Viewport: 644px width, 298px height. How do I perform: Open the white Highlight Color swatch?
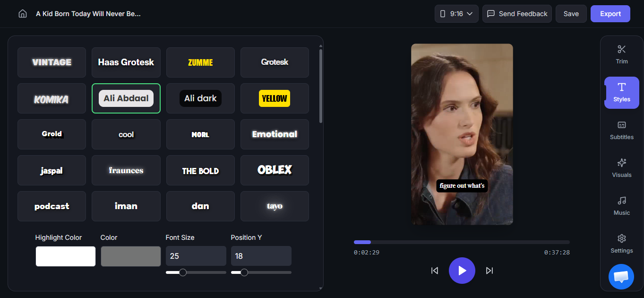pyautogui.click(x=66, y=256)
